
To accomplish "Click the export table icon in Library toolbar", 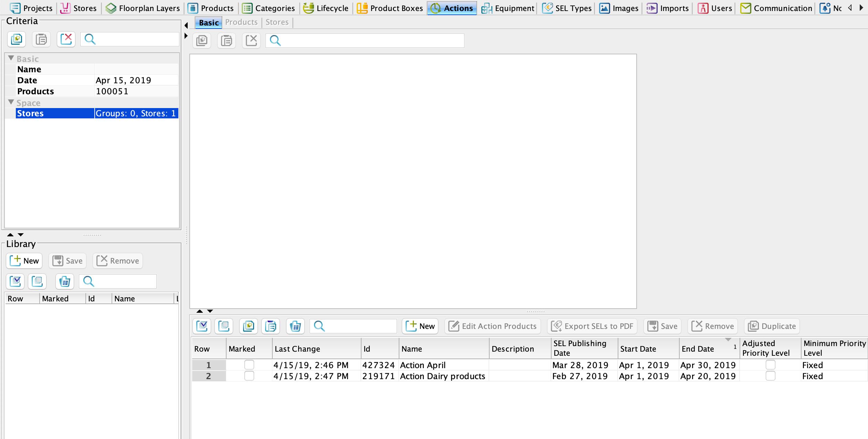I will click(65, 281).
